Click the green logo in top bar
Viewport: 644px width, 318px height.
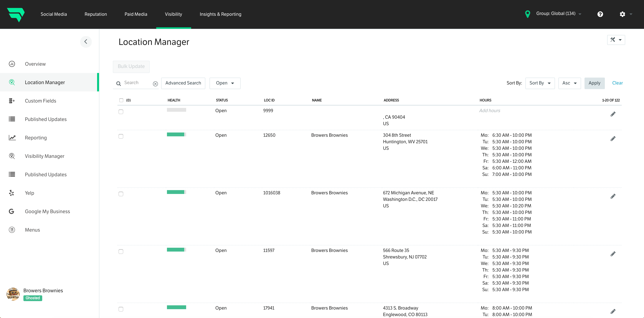(16, 15)
